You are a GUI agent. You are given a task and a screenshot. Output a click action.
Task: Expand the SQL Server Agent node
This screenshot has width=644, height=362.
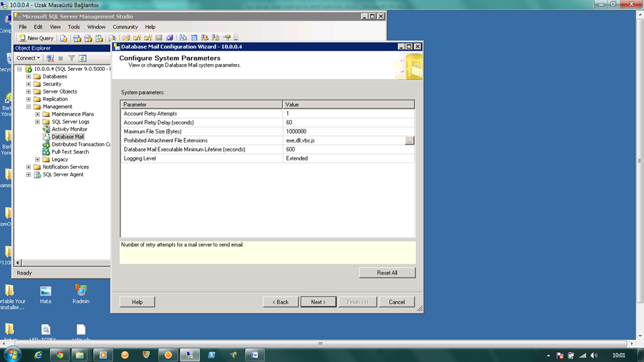[28, 175]
